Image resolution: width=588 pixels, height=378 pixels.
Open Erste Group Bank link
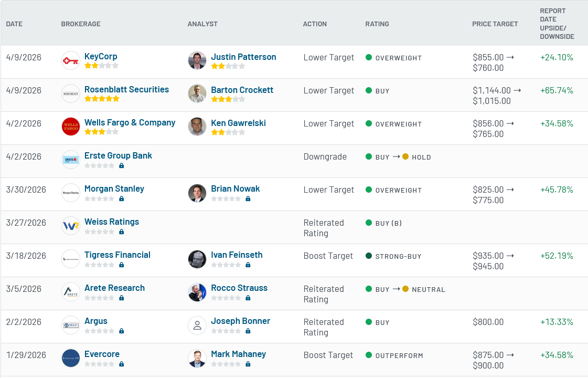click(118, 156)
